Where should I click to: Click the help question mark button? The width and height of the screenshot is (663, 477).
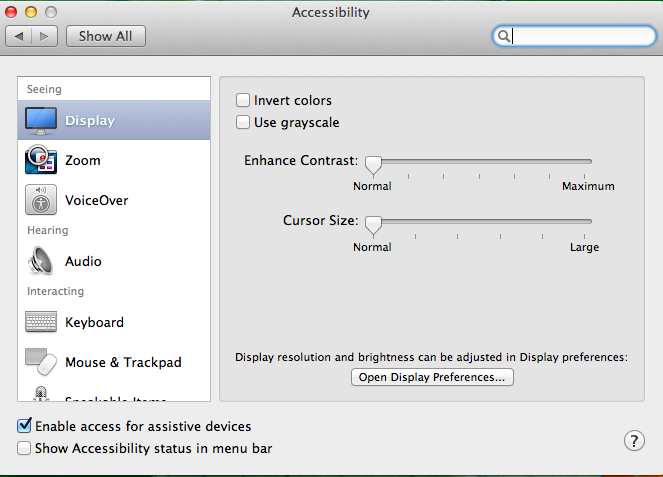634,441
